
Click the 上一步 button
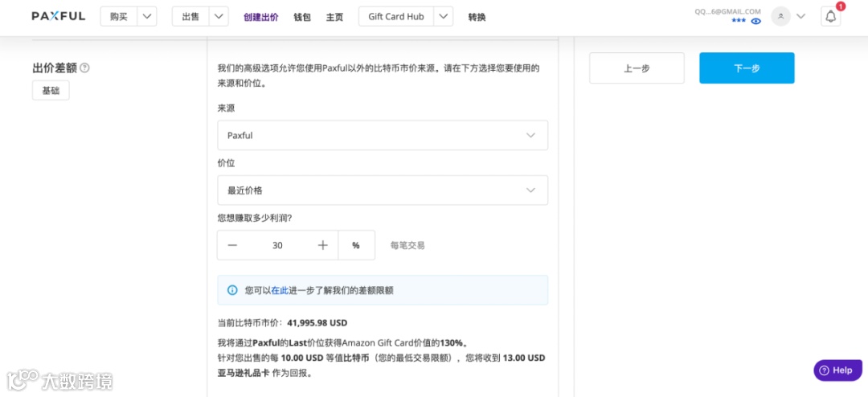(637, 68)
